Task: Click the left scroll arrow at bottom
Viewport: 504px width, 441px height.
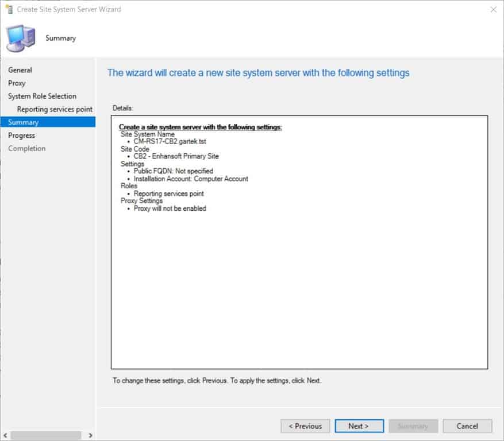Action: pos(5,436)
